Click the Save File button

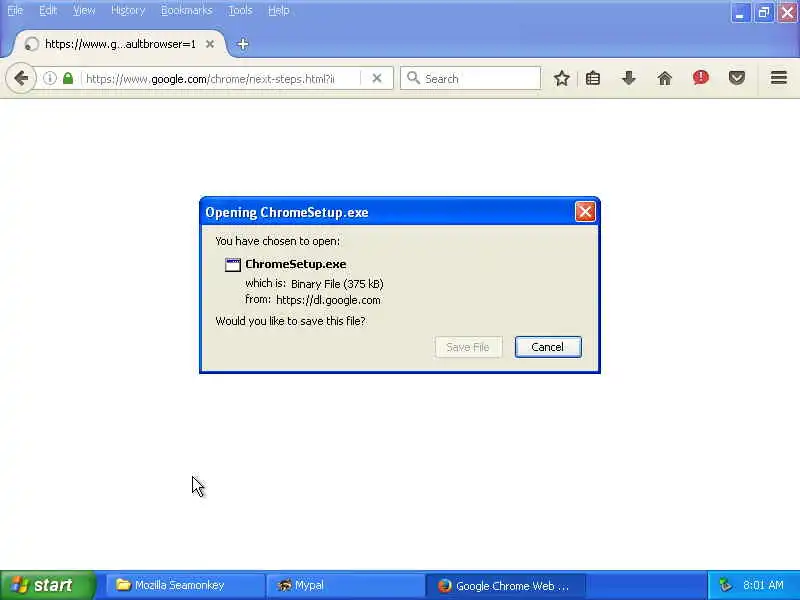tap(468, 347)
